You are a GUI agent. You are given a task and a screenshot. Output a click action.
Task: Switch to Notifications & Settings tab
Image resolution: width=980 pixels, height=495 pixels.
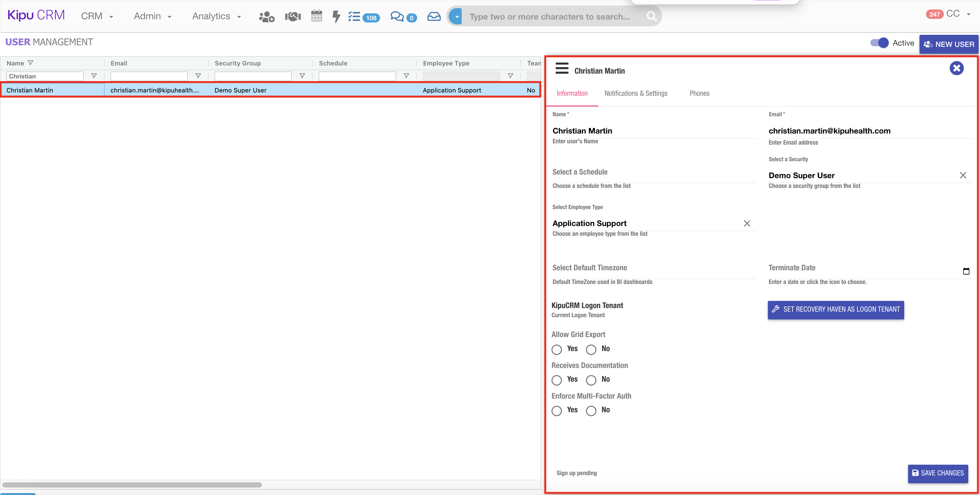[636, 94]
